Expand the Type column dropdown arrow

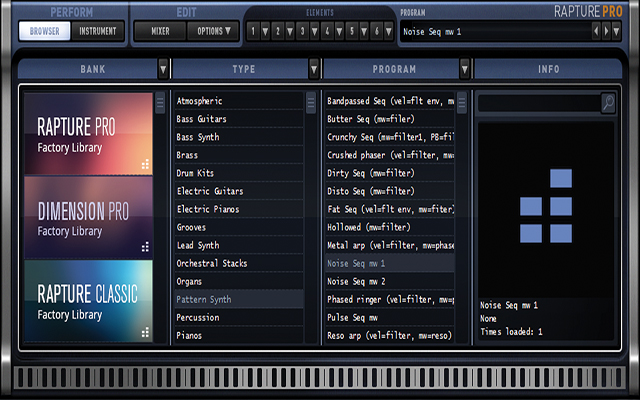point(314,69)
